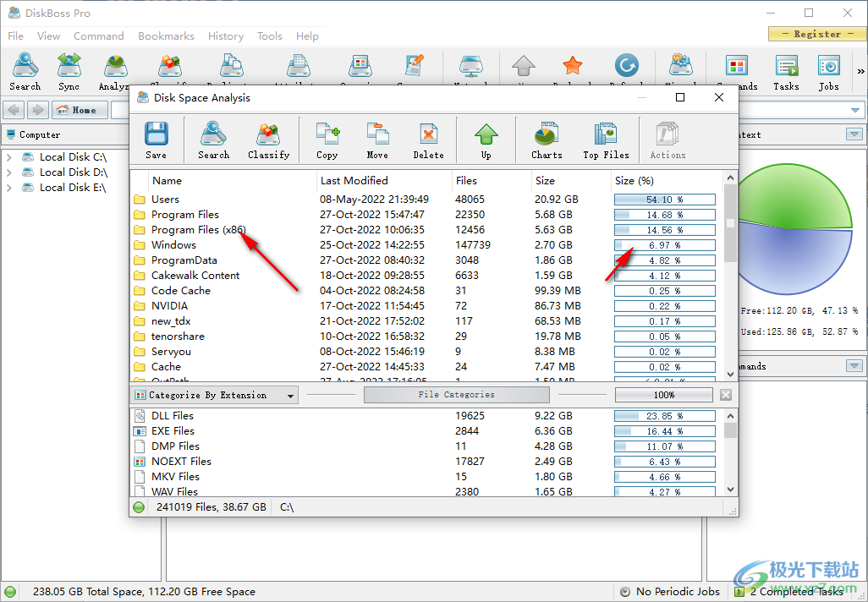The width and height of the screenshot is (868, 602).
Task: Select the EXE Files category row
Action: tap(426, 431)
